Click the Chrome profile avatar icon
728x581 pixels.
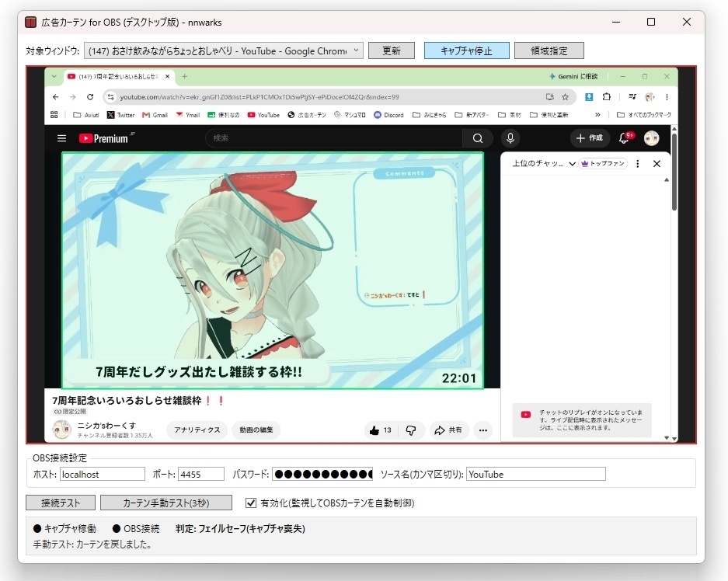click(650, 97)
